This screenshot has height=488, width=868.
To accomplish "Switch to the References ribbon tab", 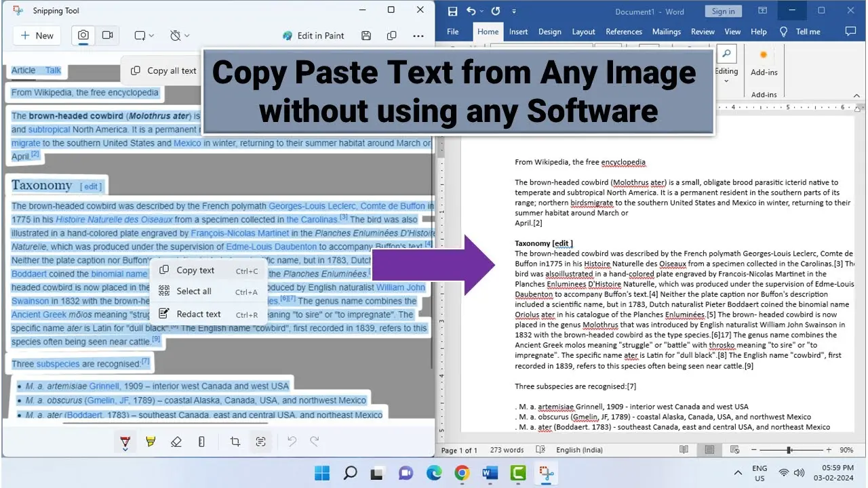I will point(623,32).
